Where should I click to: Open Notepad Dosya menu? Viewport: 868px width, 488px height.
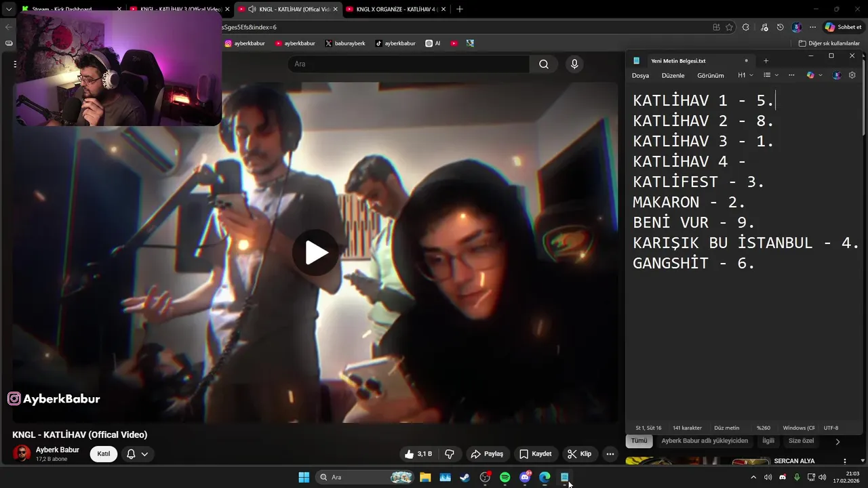tap(640, 75)
